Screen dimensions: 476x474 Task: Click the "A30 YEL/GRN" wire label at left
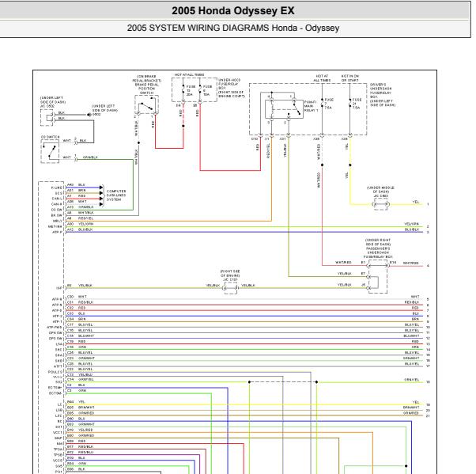pos(80,224)
